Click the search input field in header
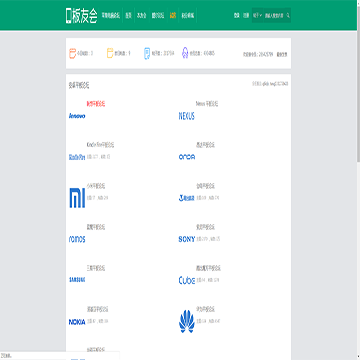This screenshot has height=360, width=360. pyautogui.click(x=275, y=15)
